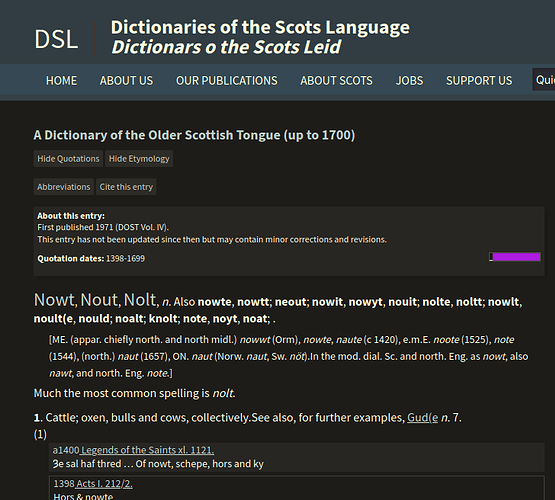Click the purple quotation dates bar
Screen dimensions: 555x500
click(516, 257)
